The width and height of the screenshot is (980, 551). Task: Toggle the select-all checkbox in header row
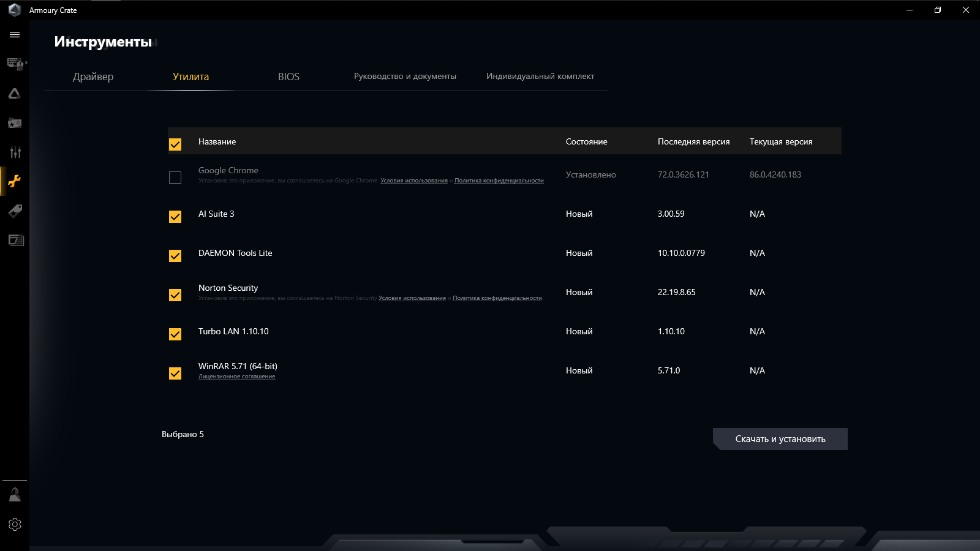175,144
